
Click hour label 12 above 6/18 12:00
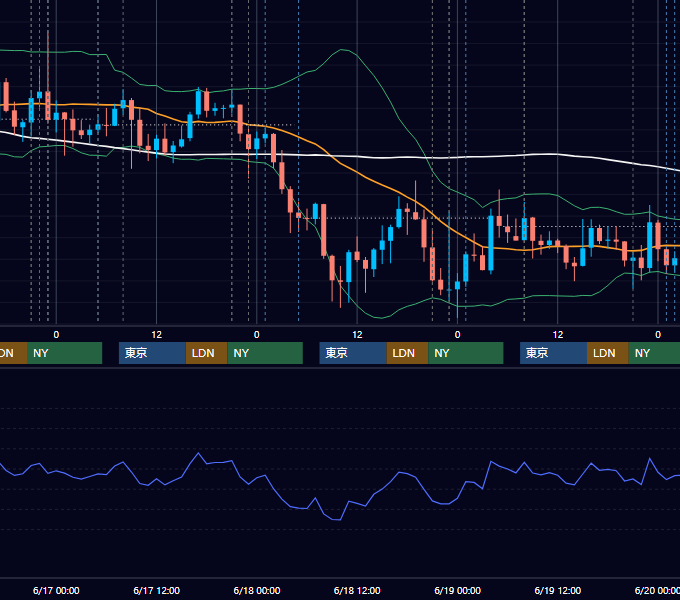[x=357, y=335]
